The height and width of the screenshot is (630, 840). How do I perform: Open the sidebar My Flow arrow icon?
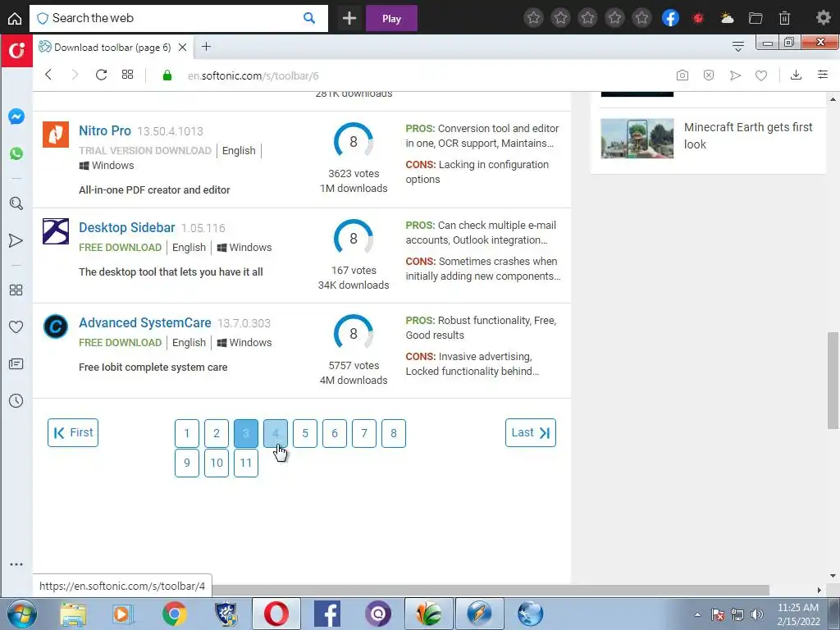[16, 240]
